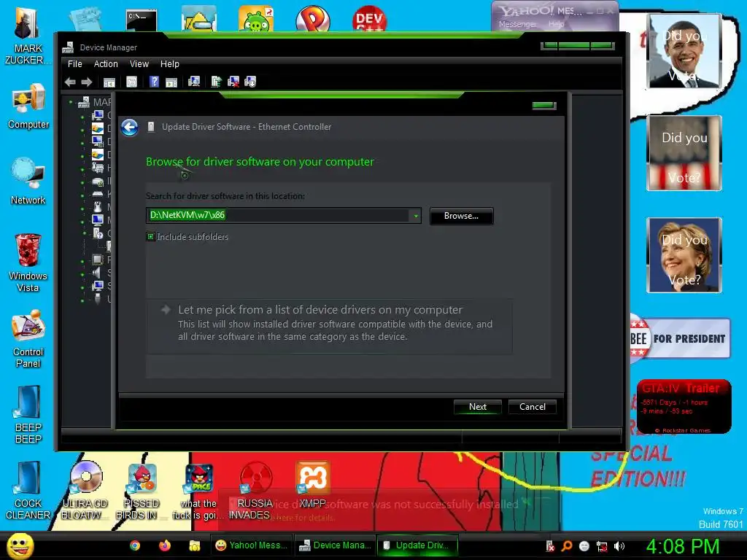
Task: Click the Browse... button
Action: tap(461, 216)
